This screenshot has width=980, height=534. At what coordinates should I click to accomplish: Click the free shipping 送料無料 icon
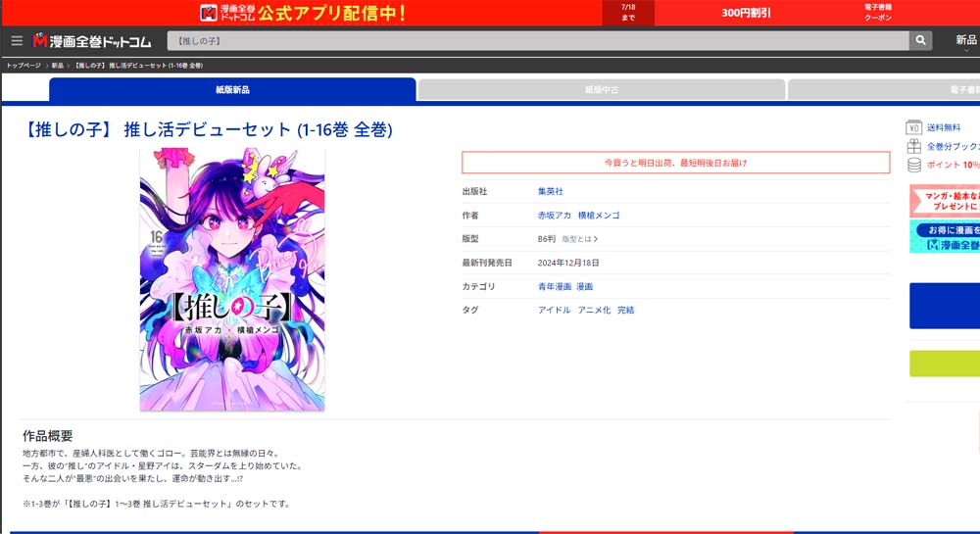pyautogui.click(x=913, y=127)
